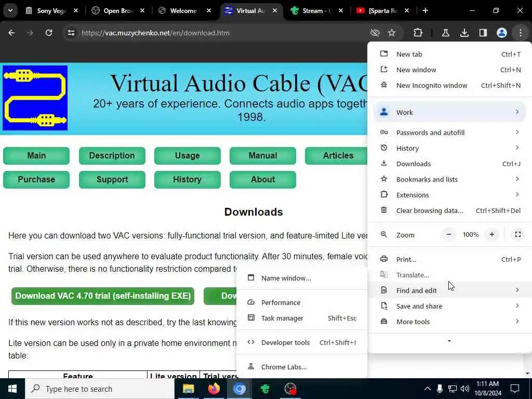The width and height of the screenshot is (532, 399).
Task: Open the tab search dropdown arrow
Action: (10, 10)
